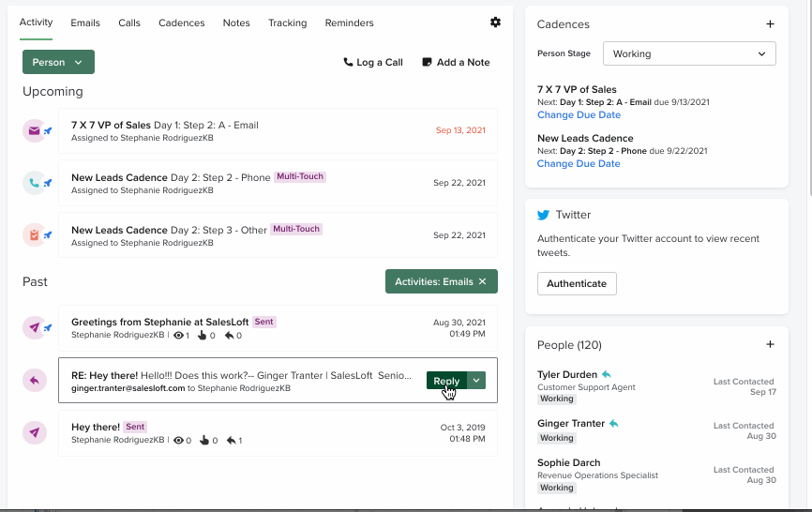Click Multi-Touch tag on Step 3 - Other
Image resolution: width=812 pixels, height=512 pixels.
[296, 229]
